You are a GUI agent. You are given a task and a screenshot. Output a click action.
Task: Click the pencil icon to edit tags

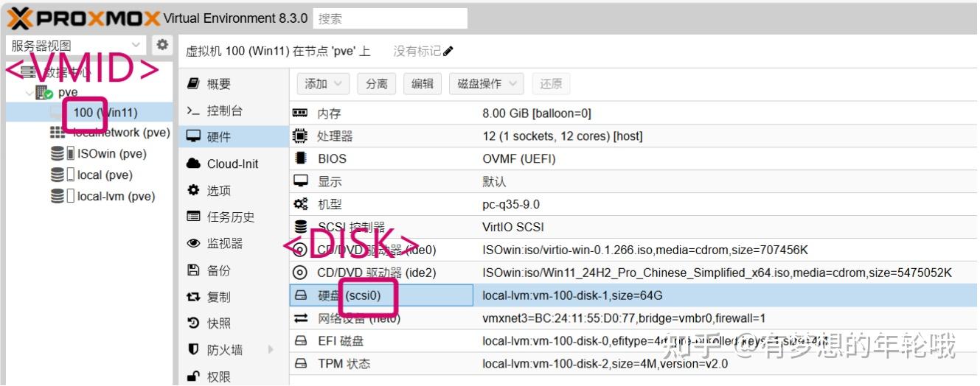click(448, 51)
